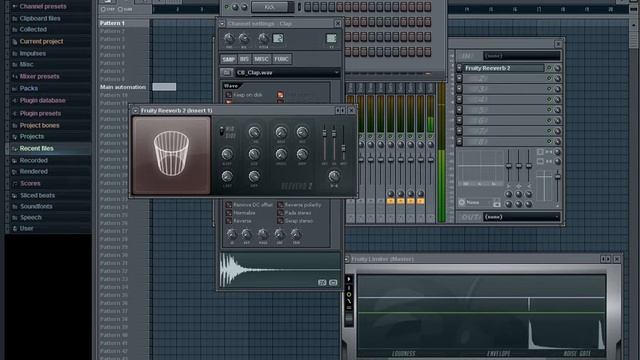Select Pattern 1 in the playlist
Viewport: 640px width, 360px height.
click(124, 23)
